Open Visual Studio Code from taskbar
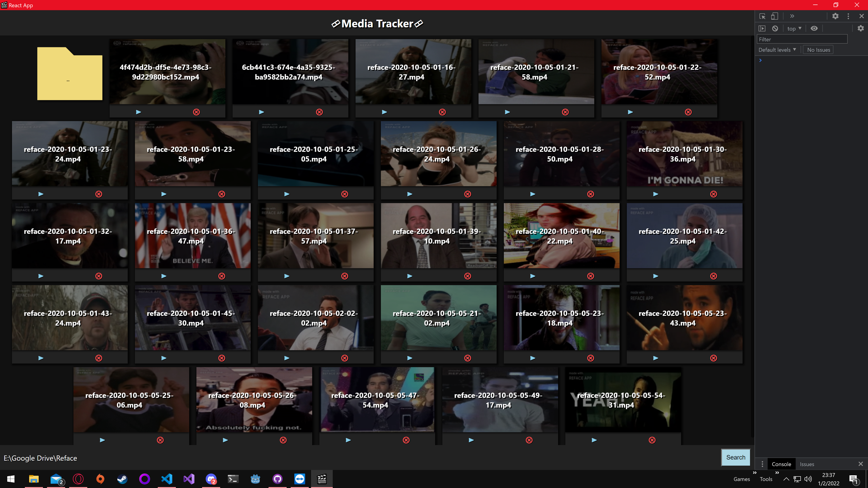The image size is (868, 488). (167, 479)
